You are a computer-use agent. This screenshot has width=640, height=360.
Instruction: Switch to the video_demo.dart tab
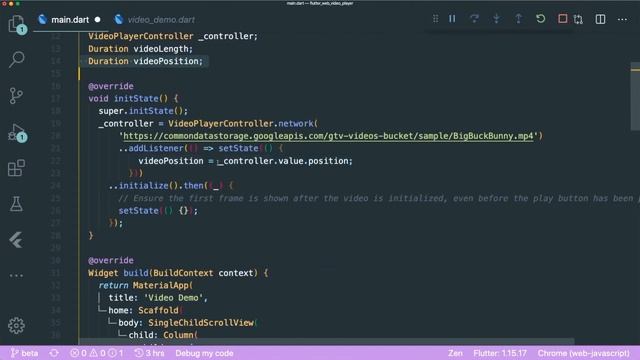coord(155,20)
